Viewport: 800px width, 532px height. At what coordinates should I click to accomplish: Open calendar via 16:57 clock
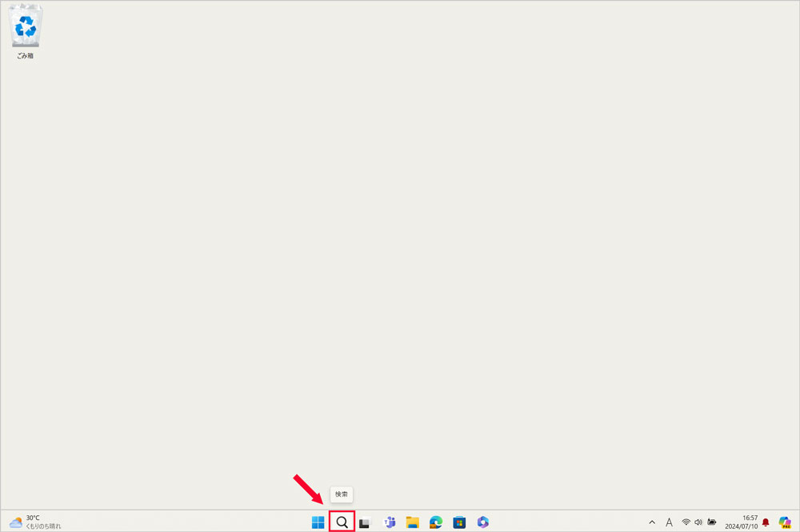(x=743, y=522)
